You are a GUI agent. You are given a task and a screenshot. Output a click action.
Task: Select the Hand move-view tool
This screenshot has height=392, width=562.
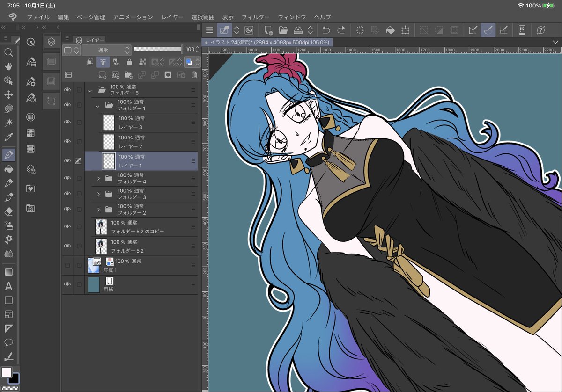click(x=8, y=66)
